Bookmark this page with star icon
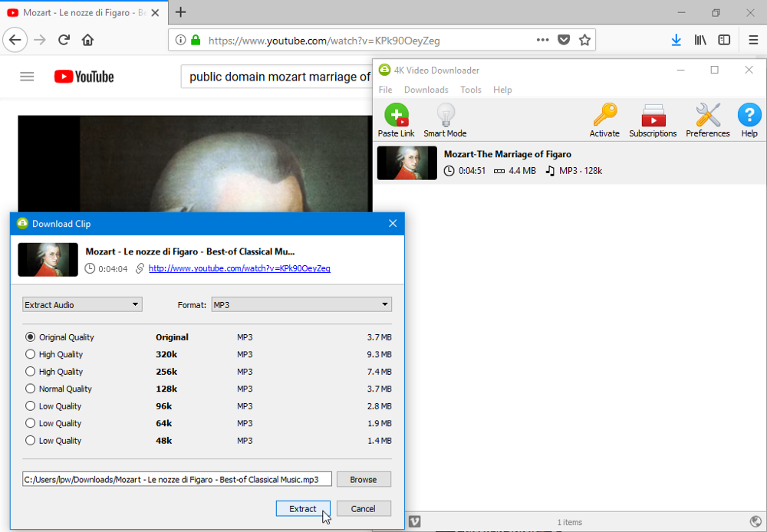This screenshot has height=532, width=767. point(584,40)
